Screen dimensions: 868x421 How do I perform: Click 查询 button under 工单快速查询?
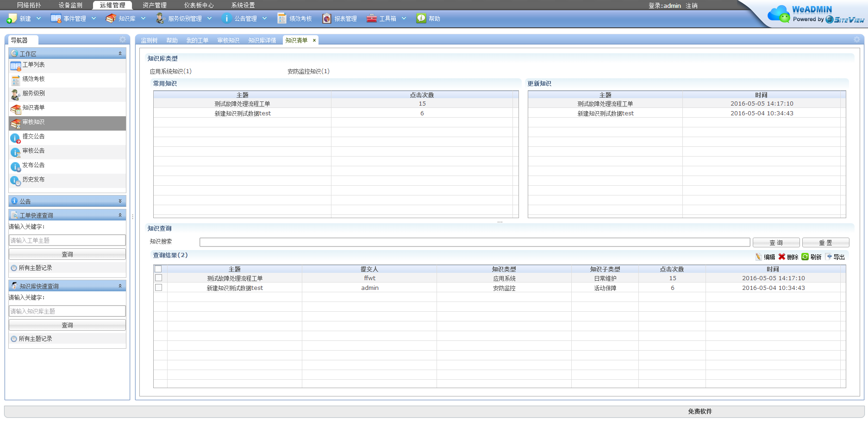point(67,254)
